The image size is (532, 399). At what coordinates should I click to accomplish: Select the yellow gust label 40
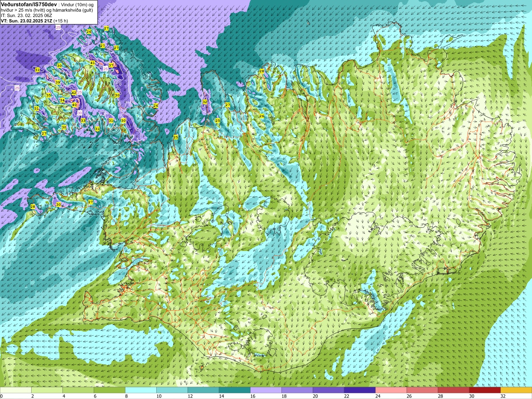pyautogui.click(x=74, y=105)
